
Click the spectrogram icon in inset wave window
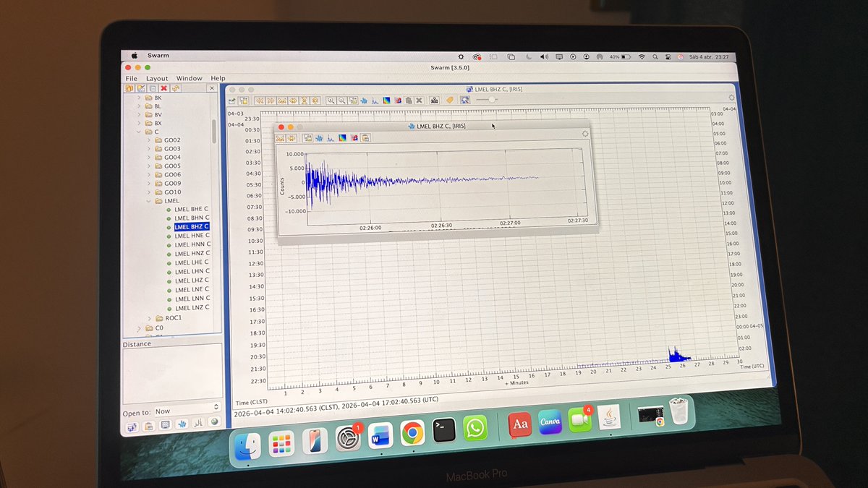[342, 138]
